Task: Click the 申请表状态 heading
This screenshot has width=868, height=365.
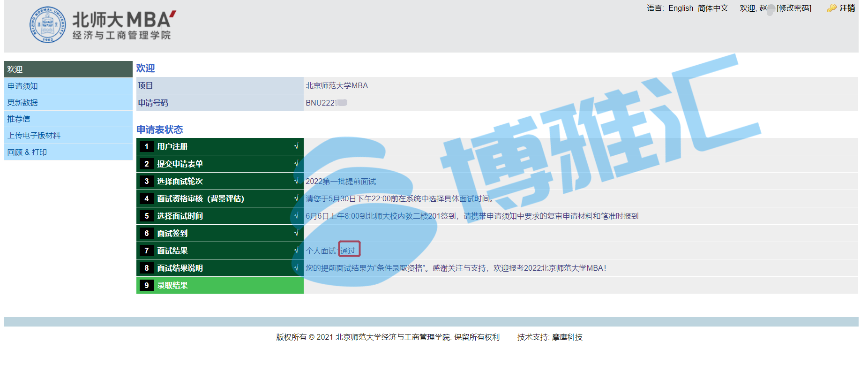Action: 160,129
